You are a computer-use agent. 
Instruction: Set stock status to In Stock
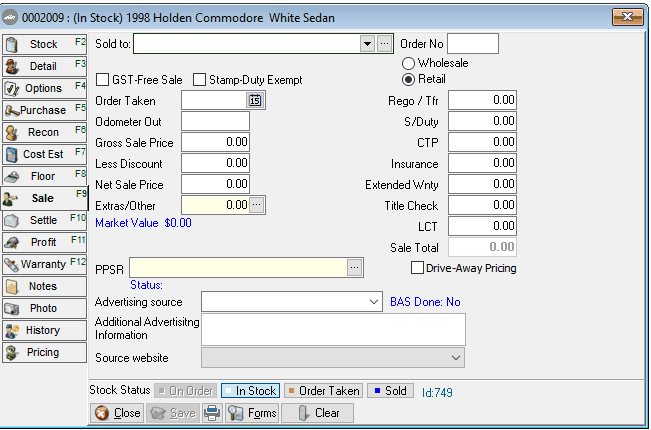[250, 391]
